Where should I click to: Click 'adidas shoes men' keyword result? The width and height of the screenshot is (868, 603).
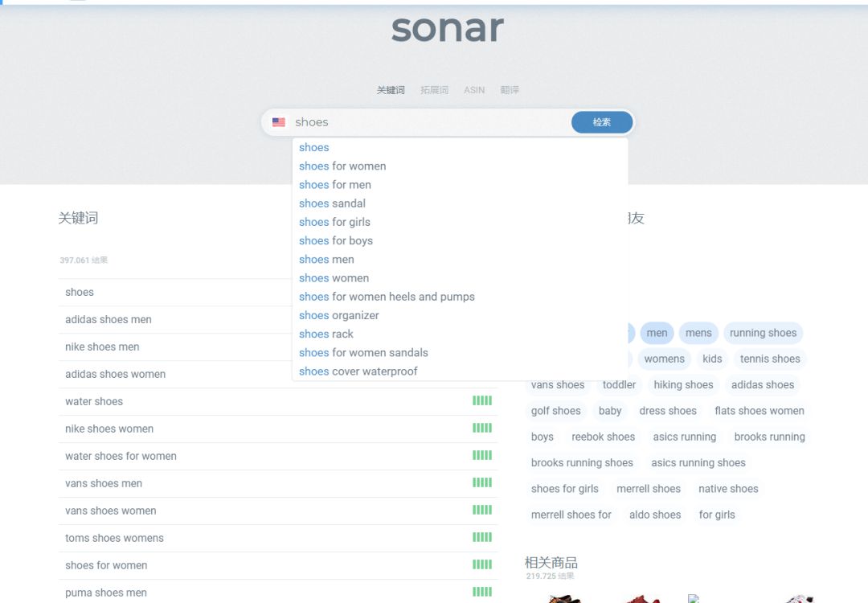[108, 320]
